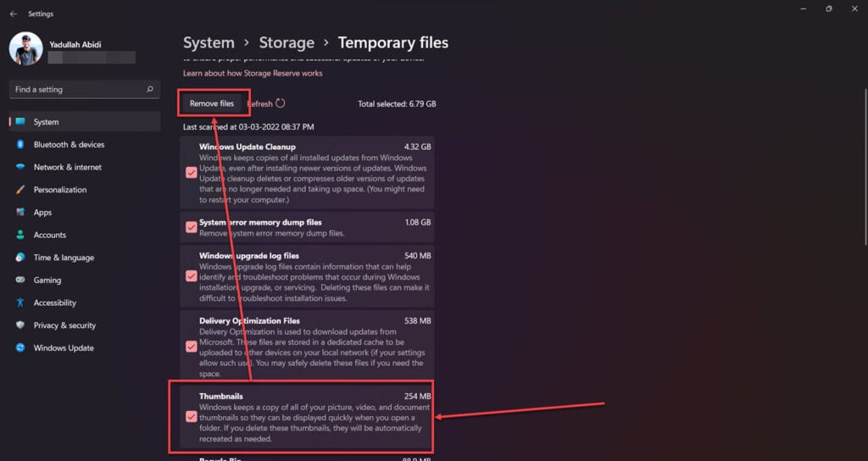Uncheck the Thumbnails checkbox
The image size is (868, 461).
coord(192,417)
